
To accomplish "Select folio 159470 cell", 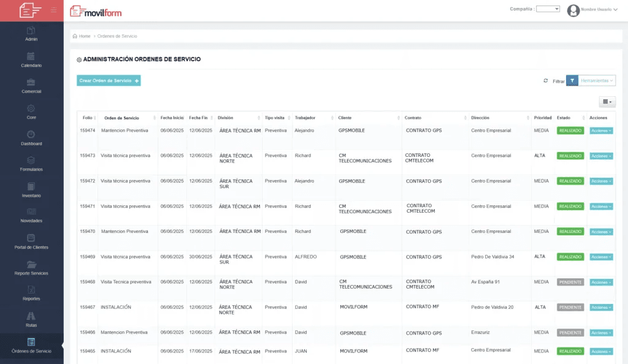I will (x=87, y=231).
